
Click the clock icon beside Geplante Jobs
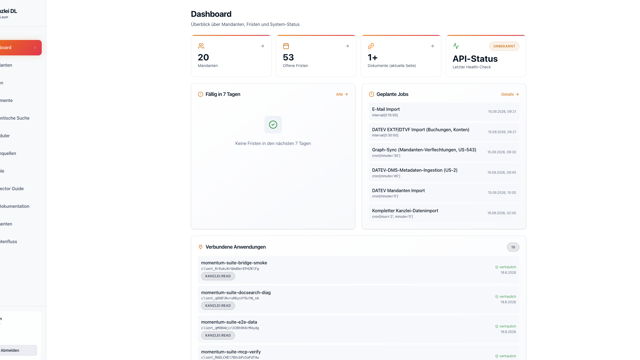tap(371, 94)
